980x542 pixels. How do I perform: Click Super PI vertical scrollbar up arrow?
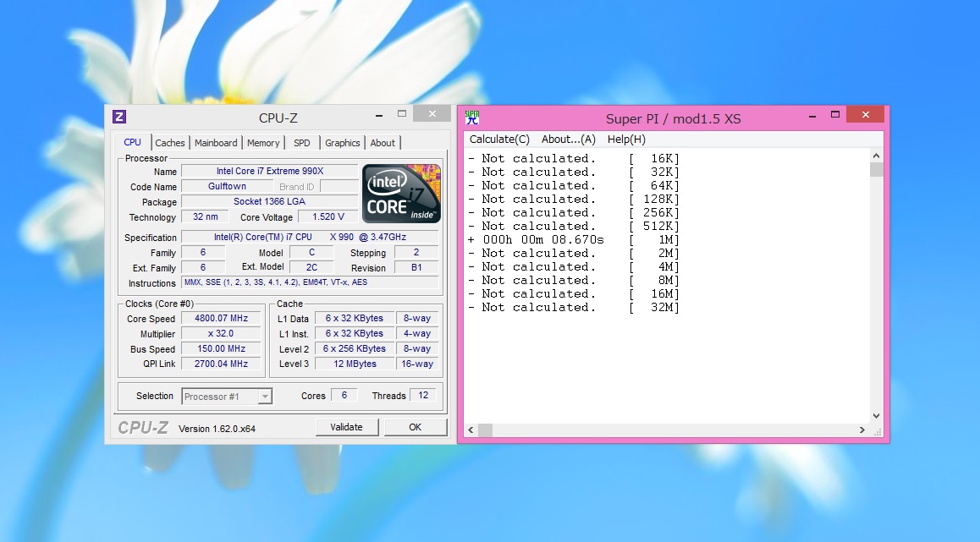(x=876, y=156)
